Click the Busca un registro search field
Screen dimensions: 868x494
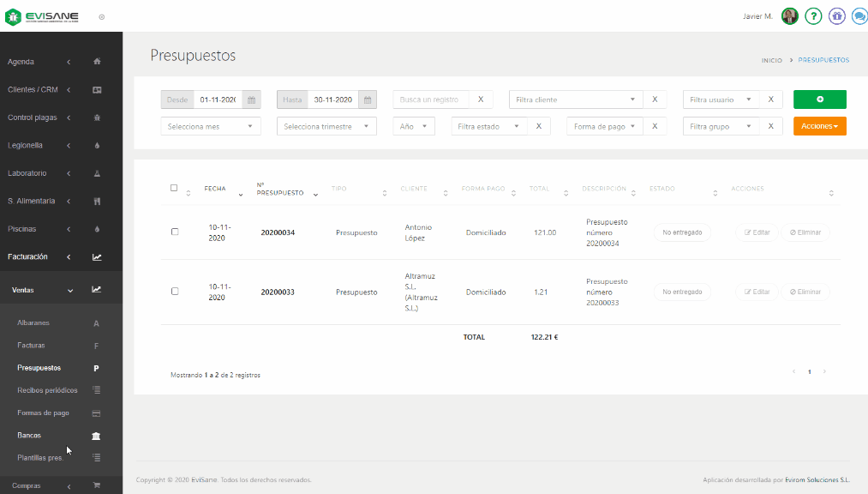click(432, 99)
